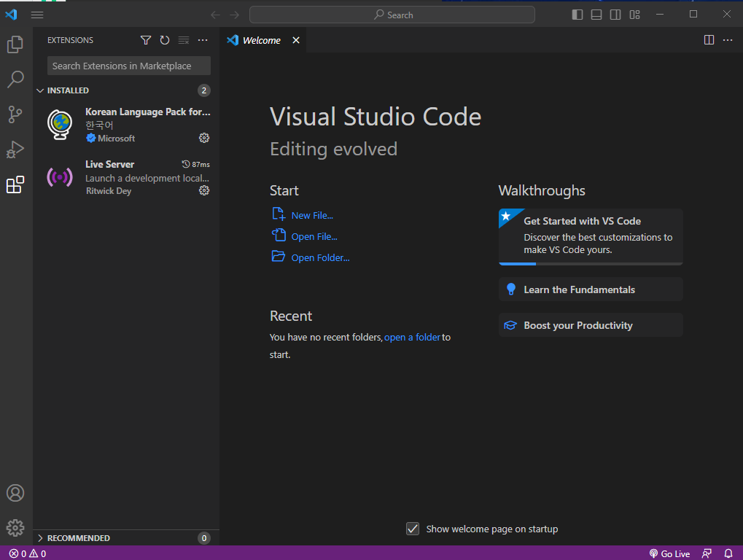This screenshot has height=560, width=743.
Task: Refresh the extensions list
Action: click(165, 40)
